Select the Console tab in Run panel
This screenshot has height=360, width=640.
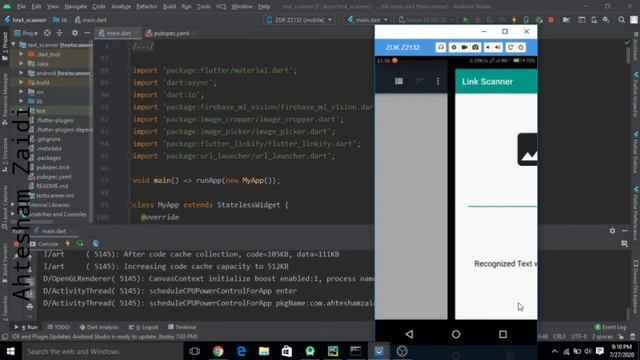pos(44,244)
